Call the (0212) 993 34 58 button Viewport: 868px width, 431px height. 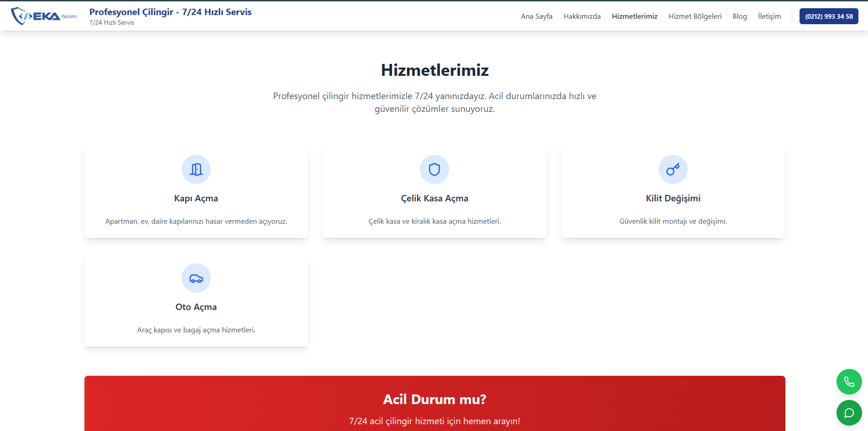point(829,16)
